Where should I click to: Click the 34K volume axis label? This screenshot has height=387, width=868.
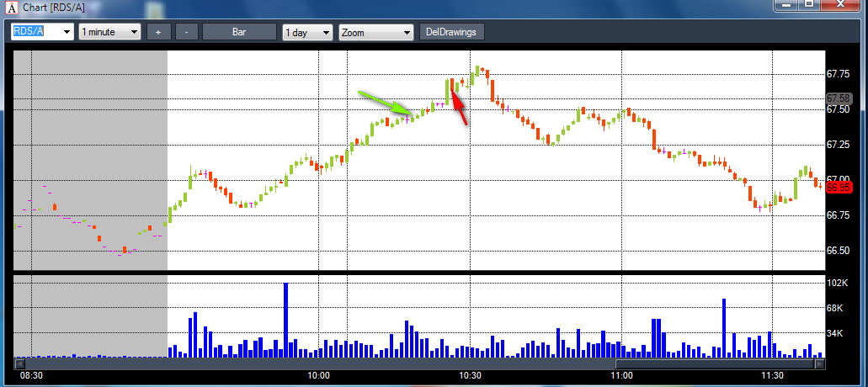[x=835, y=333]
